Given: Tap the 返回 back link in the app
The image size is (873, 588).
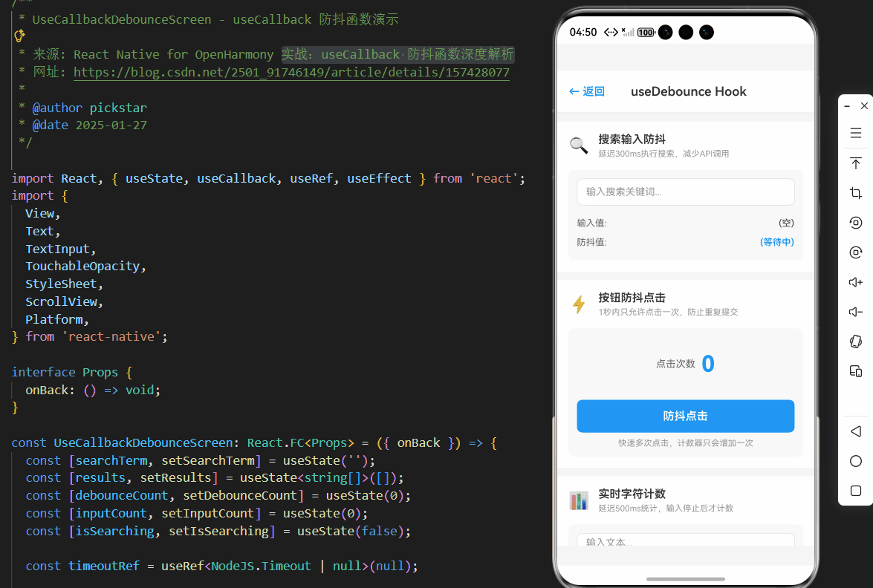Looking at the screenshot, I should tap(587, 91).
